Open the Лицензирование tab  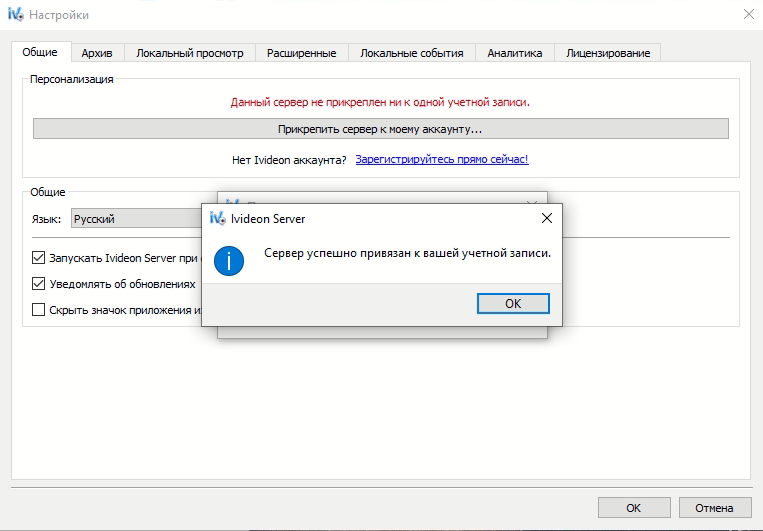click(608, 53)
